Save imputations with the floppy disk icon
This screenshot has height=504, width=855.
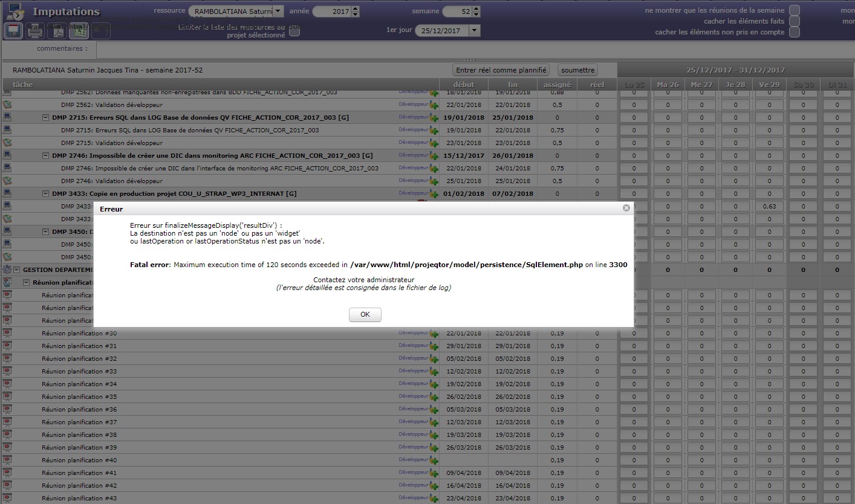tap(13, 31)
